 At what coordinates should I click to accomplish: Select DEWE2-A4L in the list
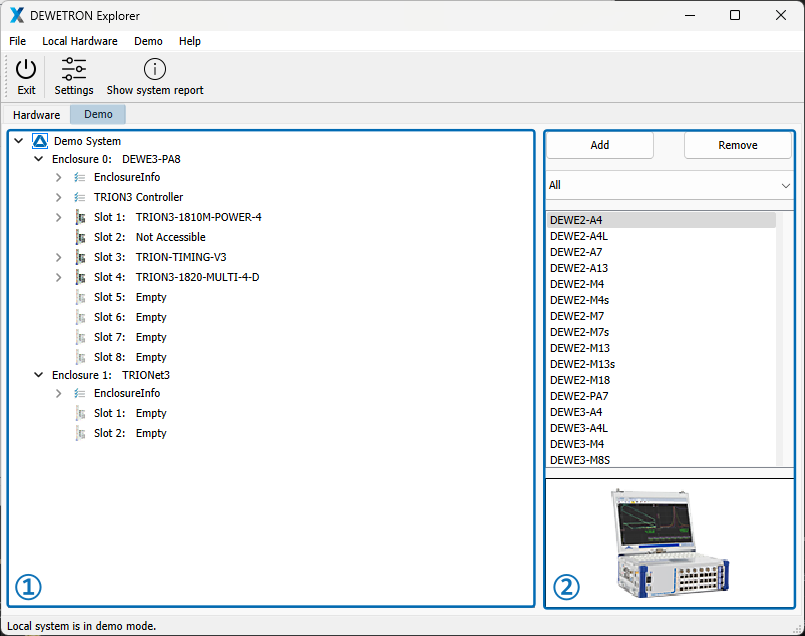(661, 236)
